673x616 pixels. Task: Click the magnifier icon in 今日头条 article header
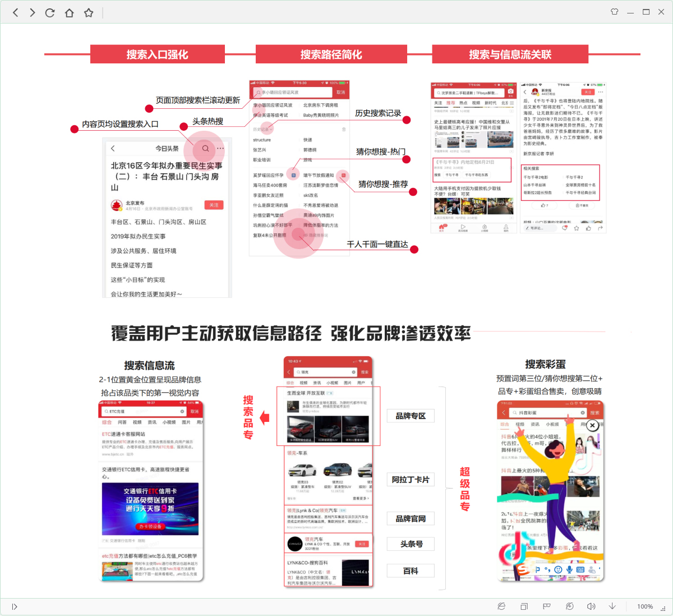(205, 149)
